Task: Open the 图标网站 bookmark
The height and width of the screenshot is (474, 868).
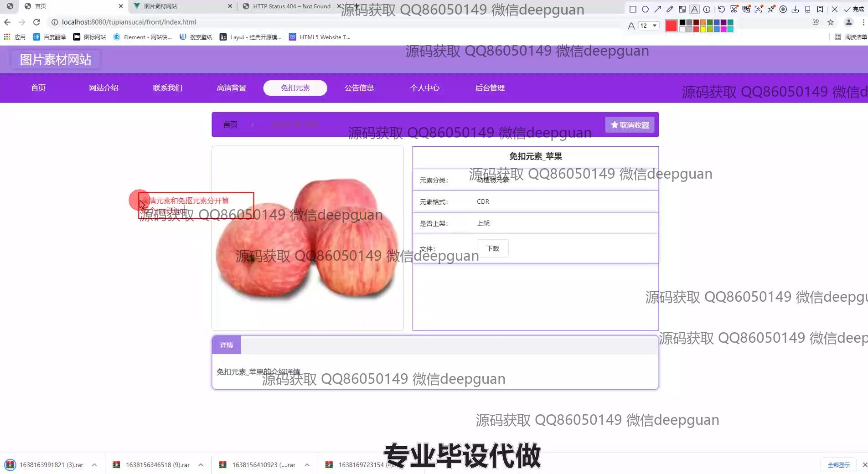Action: pyautogui.click(x=90, y=37)
